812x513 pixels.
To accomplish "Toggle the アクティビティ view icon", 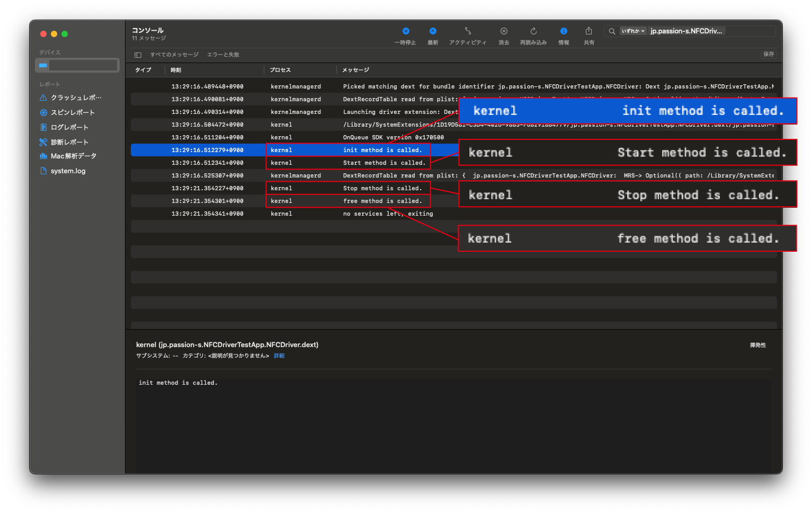I will pyautogui.click(x=468, y=32).
